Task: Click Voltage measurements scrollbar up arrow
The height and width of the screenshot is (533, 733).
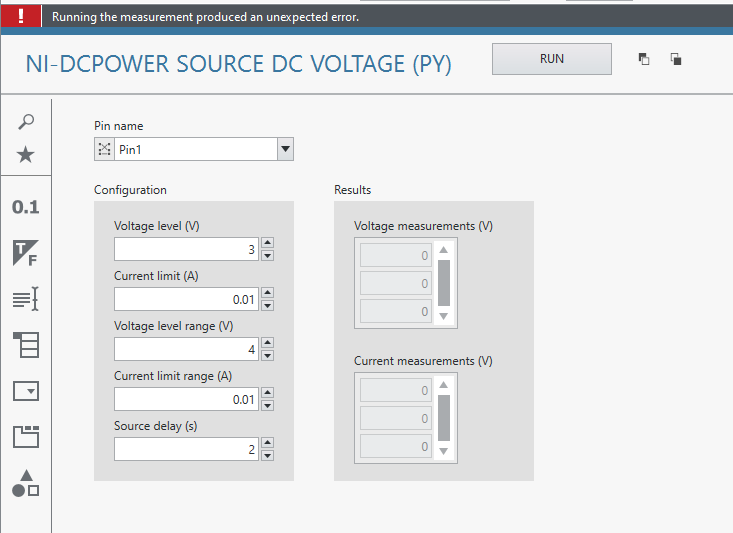Action: [444, 250]
